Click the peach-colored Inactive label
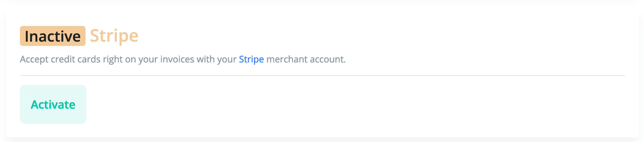 [x=53, y=36]
